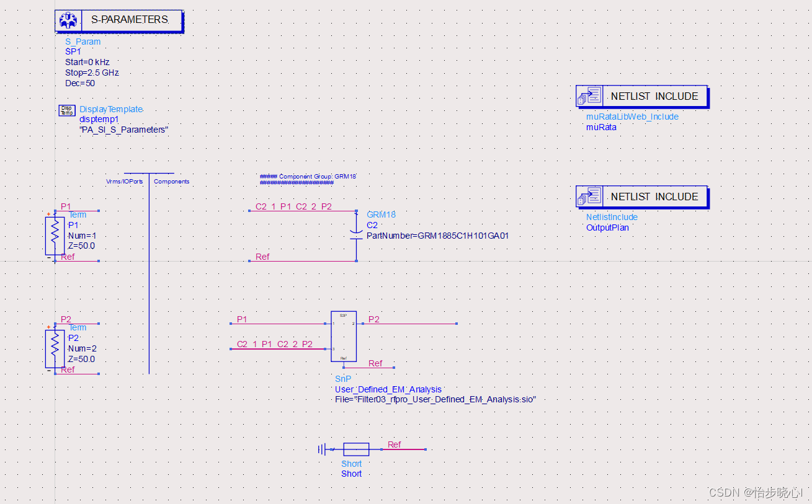Select the Short component rectangle symbol
The image size is (812, 504).
(356, 449)
